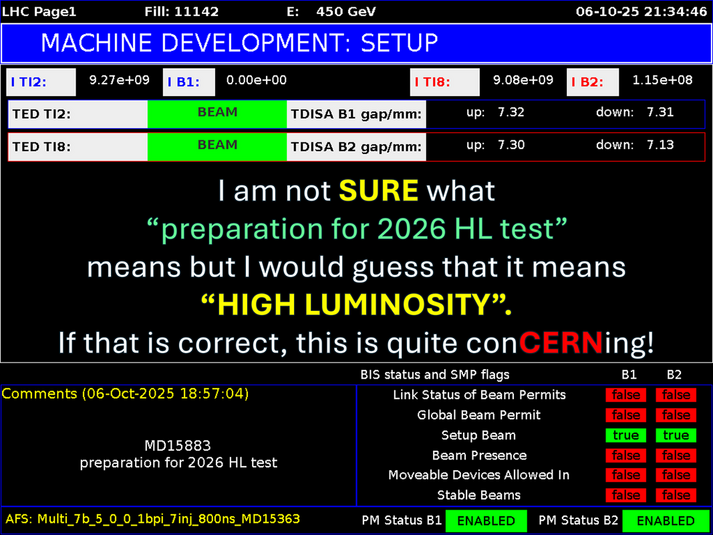Image resolution: width=713 pixels, height=535 pixels.
Task: Click the TDISA B2 gap/mm label
Action: [x=356, y=147]
